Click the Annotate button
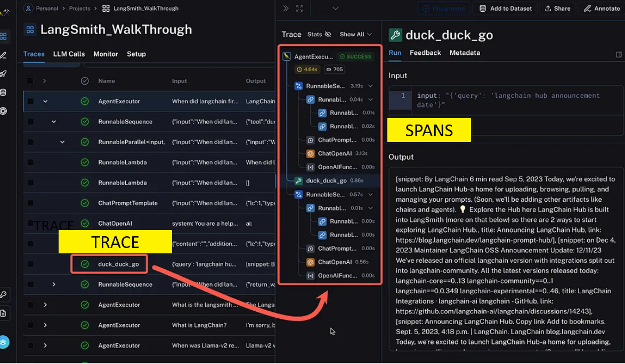Viewport: 625px width, 364px height. [x=602, y=9]
